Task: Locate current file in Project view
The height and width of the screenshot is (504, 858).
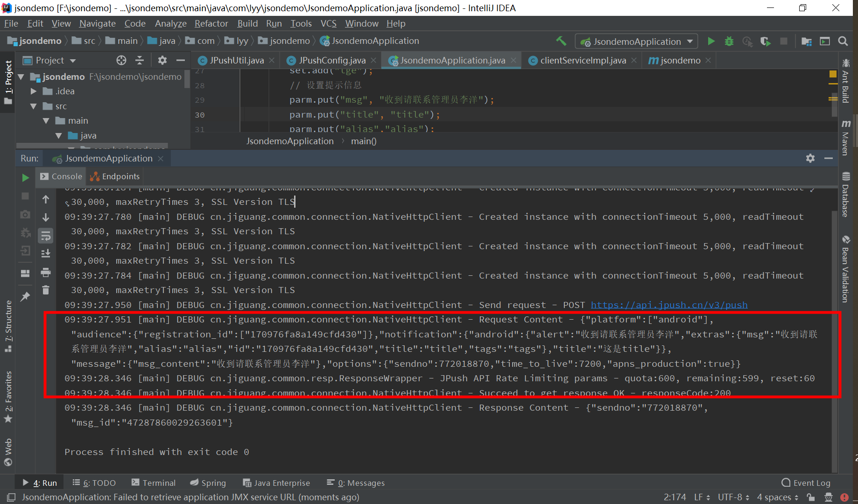Action: coord(121,60)
